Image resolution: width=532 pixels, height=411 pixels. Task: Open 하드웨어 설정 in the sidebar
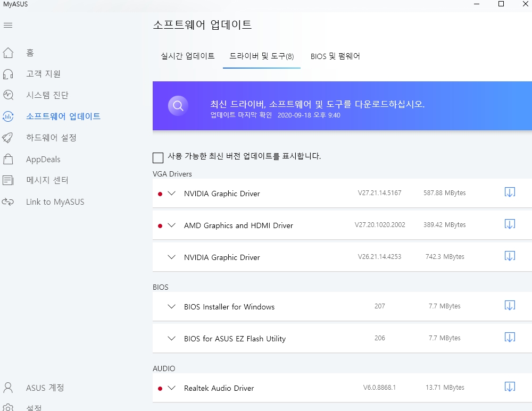pyautogui.click(x=52, y=138)
